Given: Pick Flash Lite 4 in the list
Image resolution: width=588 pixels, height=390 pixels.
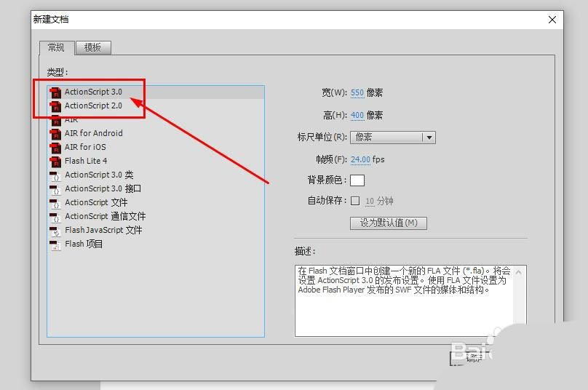Looking at the screenshot, I should coord(156,162).
